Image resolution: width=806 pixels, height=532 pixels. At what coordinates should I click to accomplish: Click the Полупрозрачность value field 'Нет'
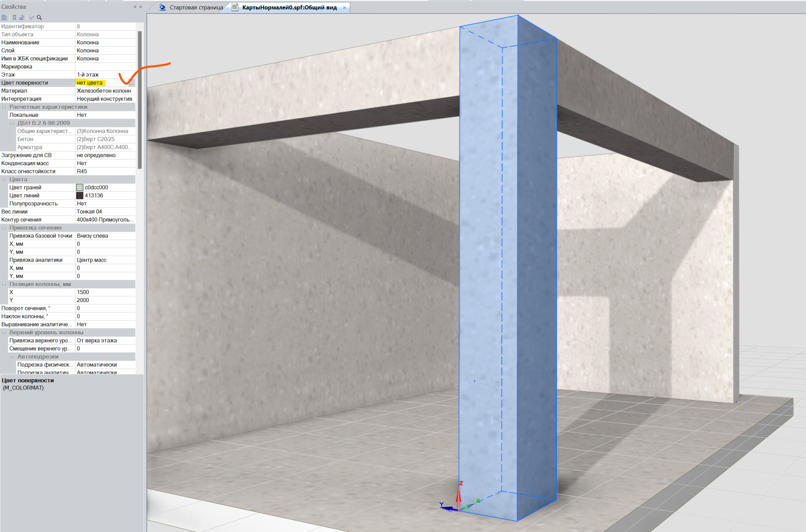(x=105, y=204)
